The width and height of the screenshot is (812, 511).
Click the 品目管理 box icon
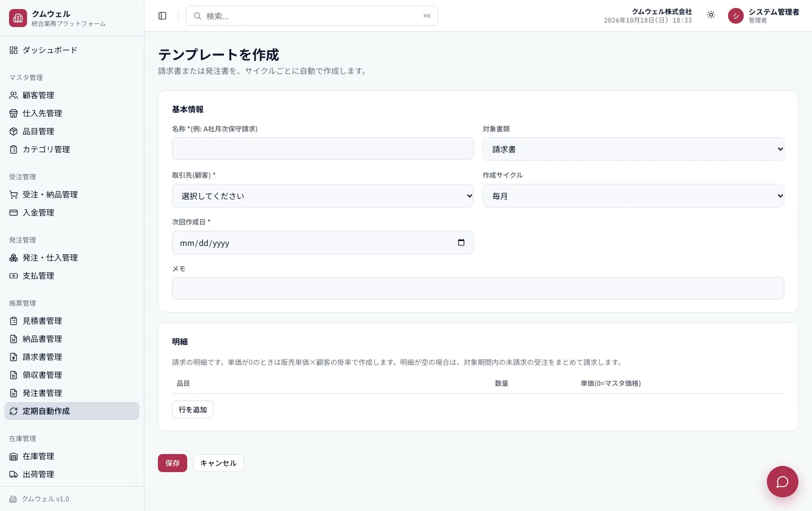[14, 131]
